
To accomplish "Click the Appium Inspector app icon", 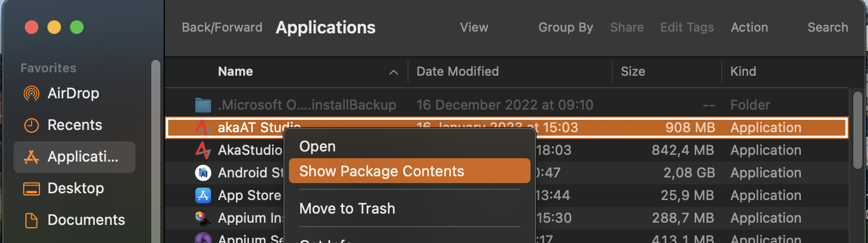I will (203, 218).
